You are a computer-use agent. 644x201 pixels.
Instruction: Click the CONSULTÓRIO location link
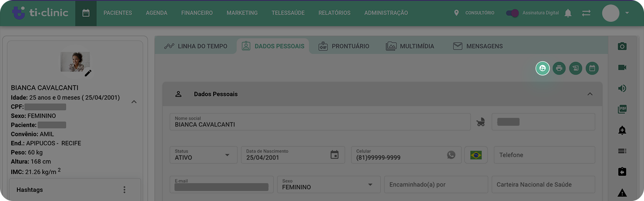[x=474, y=13]
